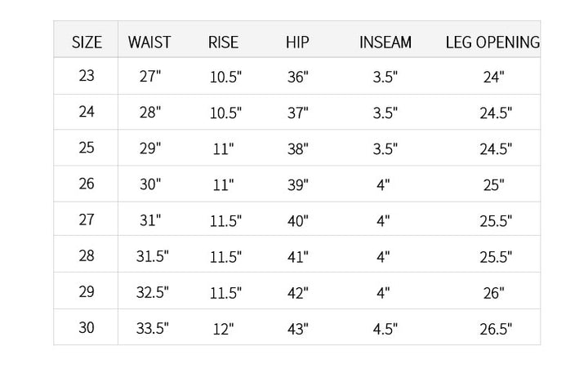Image resolution: width=588 pixels, height=368 pixels.
Task: Click the 4.5" inseam value
Action: coord(385,329)
